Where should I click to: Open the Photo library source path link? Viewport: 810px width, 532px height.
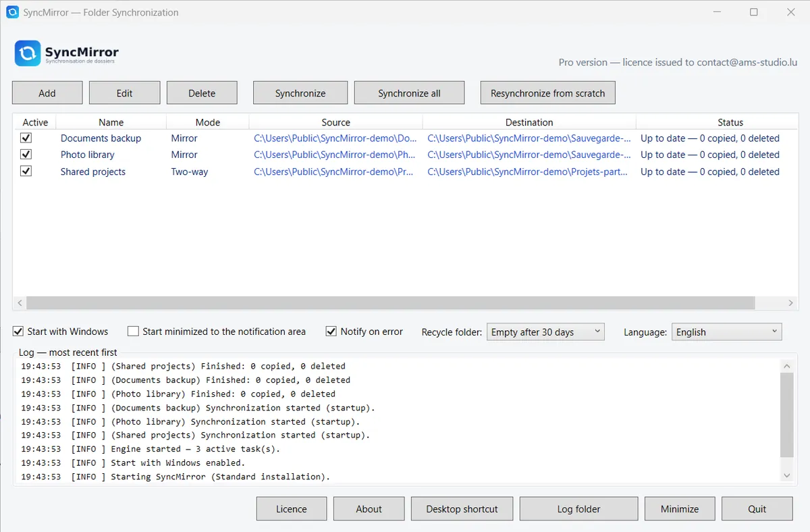335,155
